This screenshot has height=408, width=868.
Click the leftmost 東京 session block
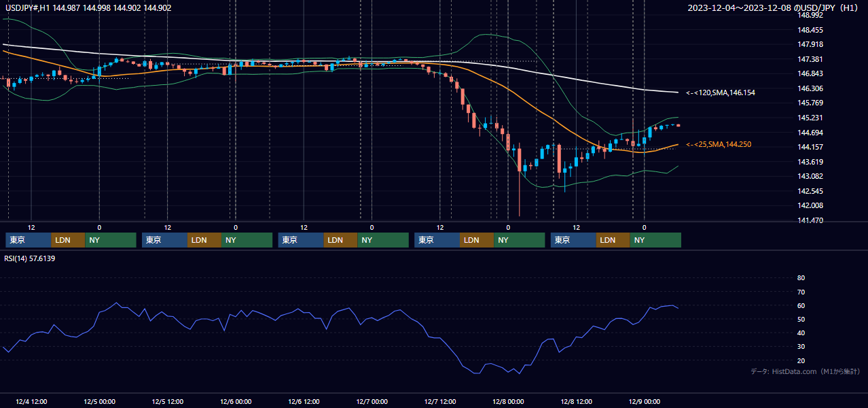pyautogui.click(x=29, y=240)
